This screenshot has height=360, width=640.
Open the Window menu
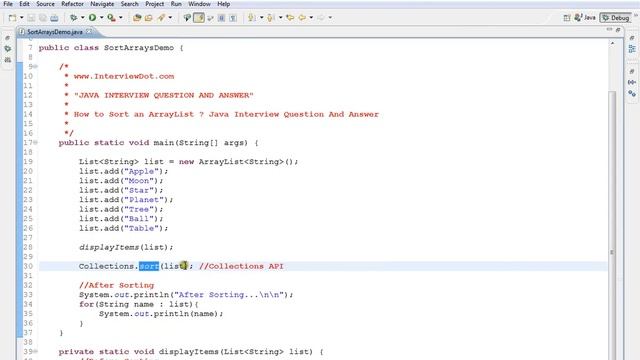(x=199, y=4)
